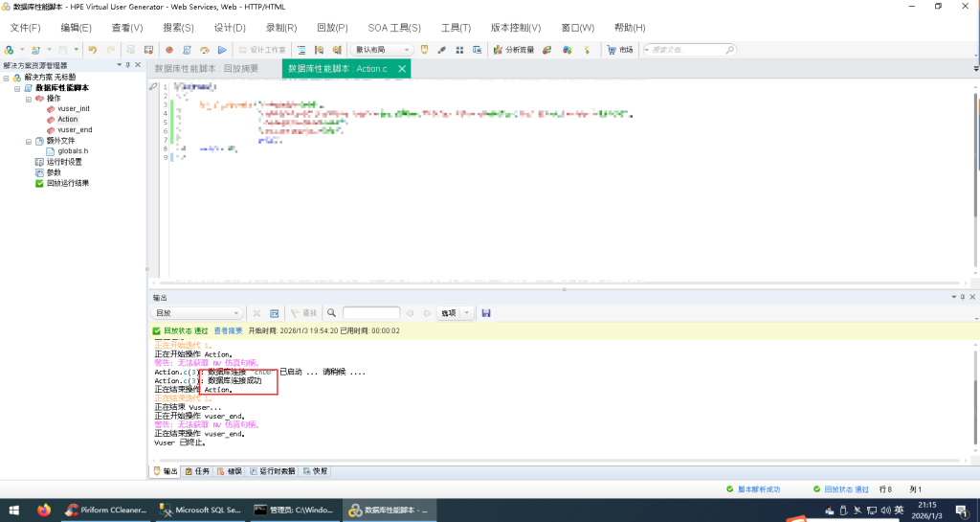
Task: Open the 回放 output type dropdown
Action: [198, 313]
